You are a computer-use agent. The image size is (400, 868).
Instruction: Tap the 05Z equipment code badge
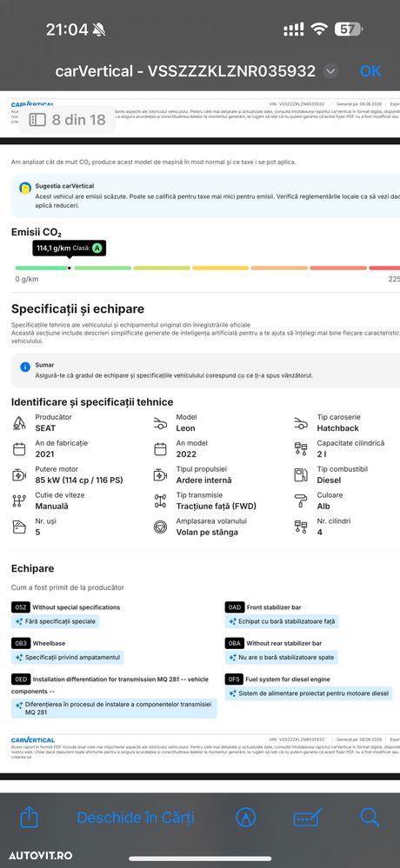tap(21, 607)
